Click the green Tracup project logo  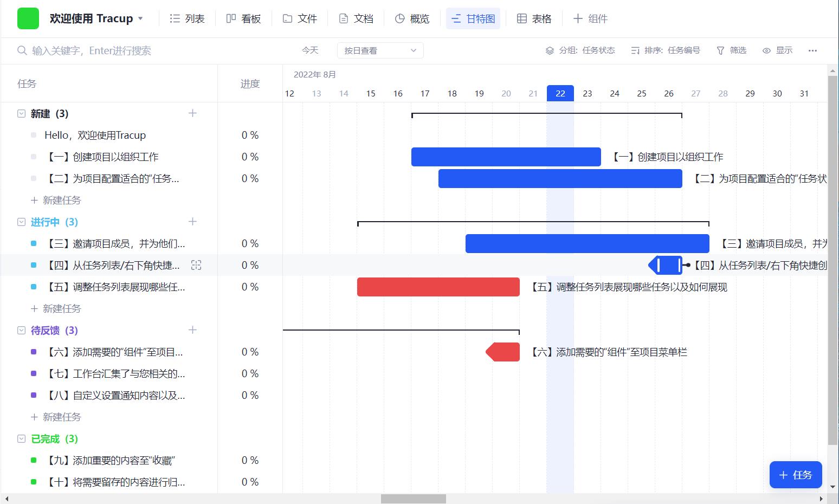(28, 18)
